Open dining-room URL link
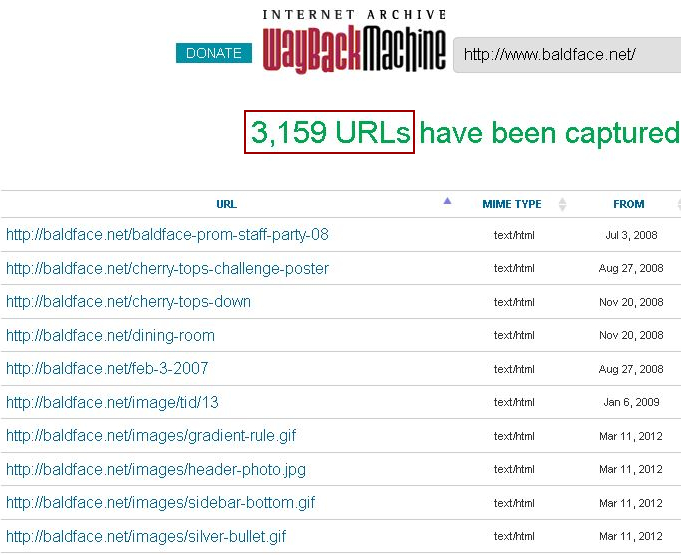The height and width of the screenshot is (555, 681). [x=110, y=335]
